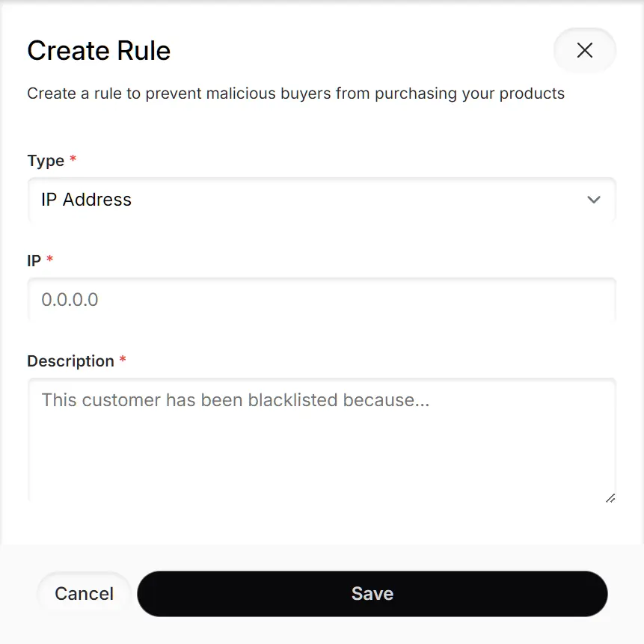Select the IP Address value in Type
Screen dimensions: 644x644
pos(87,200)
